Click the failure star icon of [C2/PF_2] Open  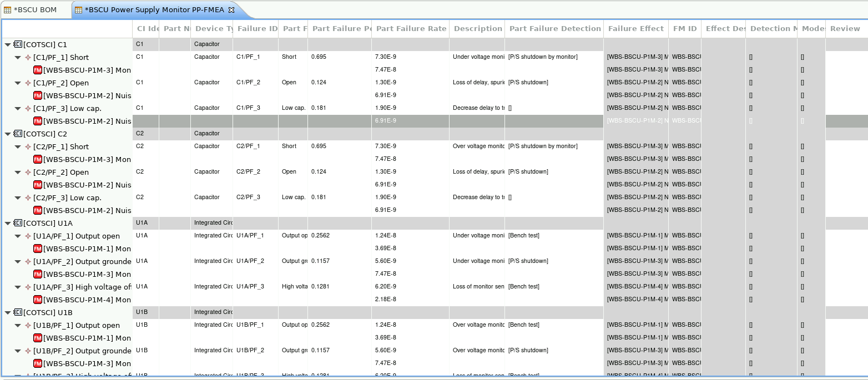pos(28,172)
